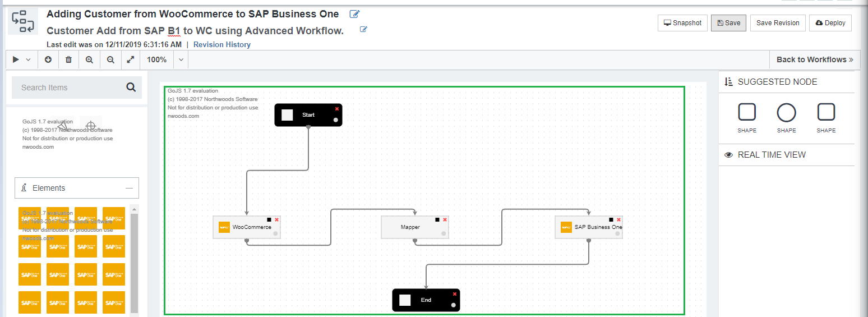Viewport: 868px width, 317px height.
Task: Open the zoom percentage dropdown
Action: click(181, 59)
